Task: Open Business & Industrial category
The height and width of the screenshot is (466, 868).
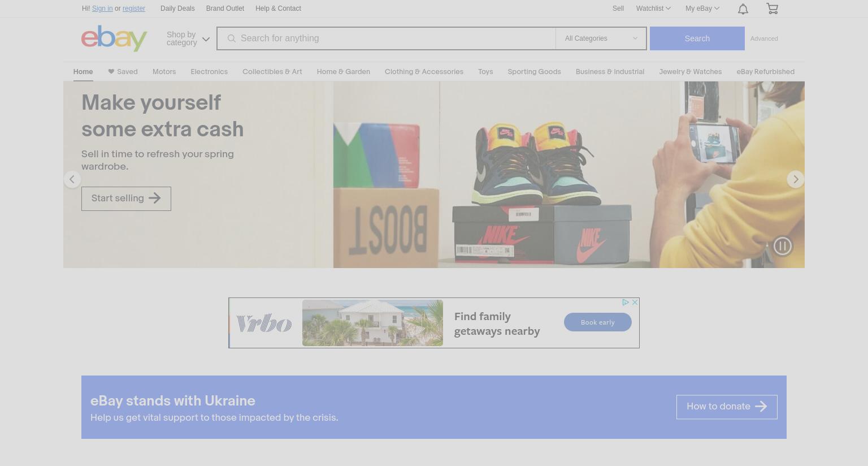Action: 610,72
